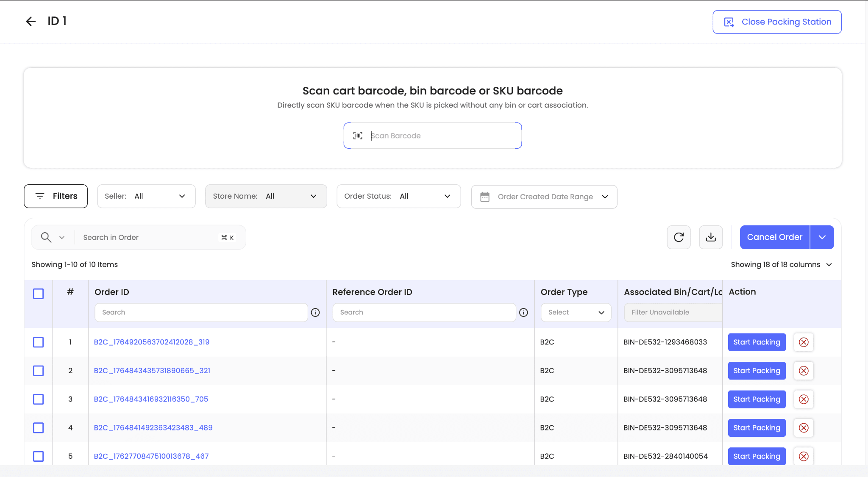Viewport: 868px width, 477px height.
Task: Click the info icon beside Reference Order ID search
Action: coord(523,313)
